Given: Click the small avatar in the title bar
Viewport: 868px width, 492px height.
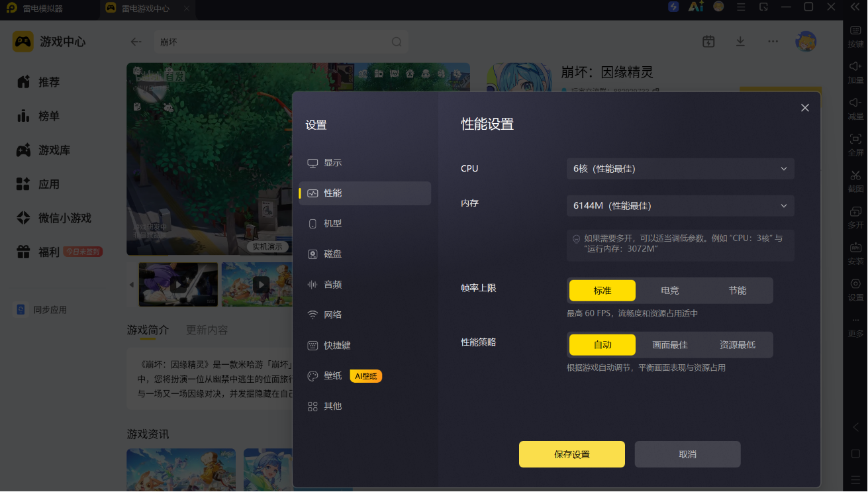Looking at the screenshot, I should click(x=718, y=7).
